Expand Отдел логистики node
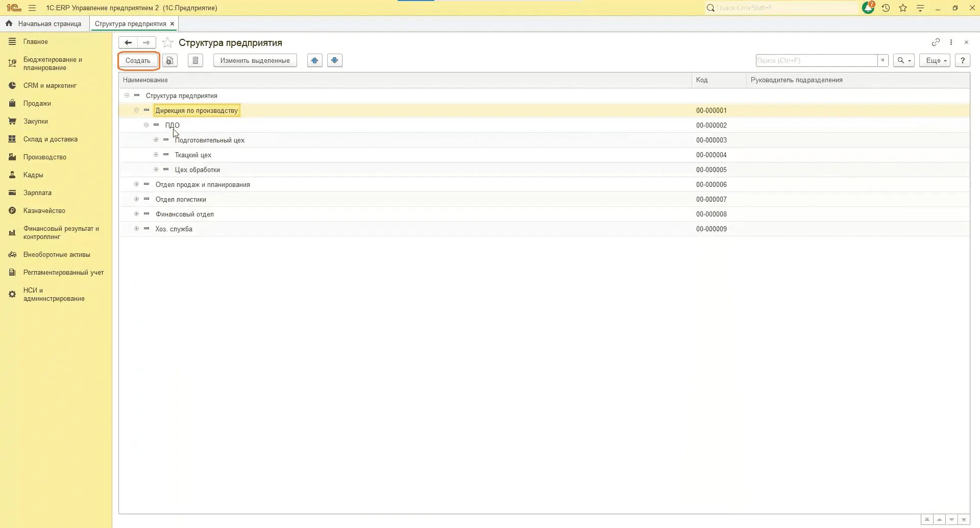The image size is (980, 528). click(x=136, y=199)
